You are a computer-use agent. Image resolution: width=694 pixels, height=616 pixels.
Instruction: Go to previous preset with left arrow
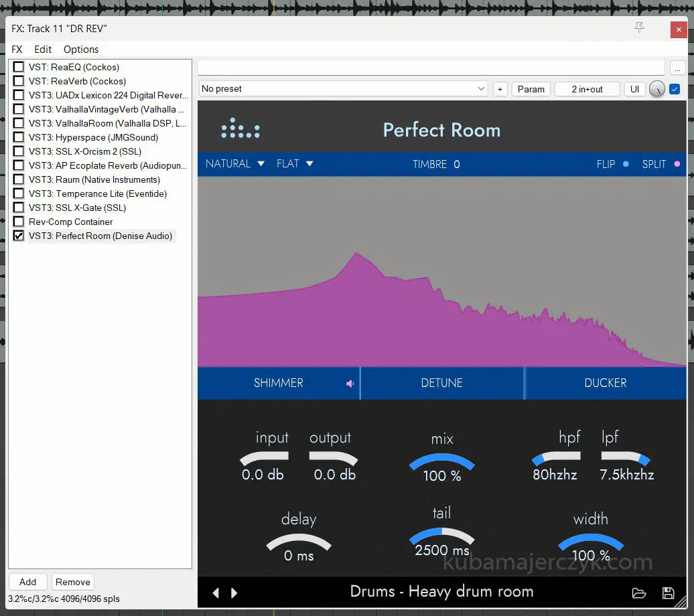216,593
